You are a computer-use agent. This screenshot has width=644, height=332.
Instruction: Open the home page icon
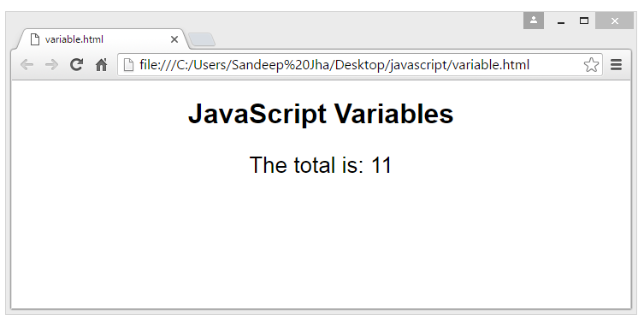click(102, 64)
